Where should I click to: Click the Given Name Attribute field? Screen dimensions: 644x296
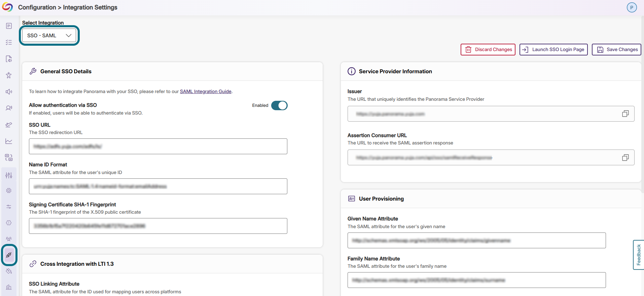coord(476,241)
